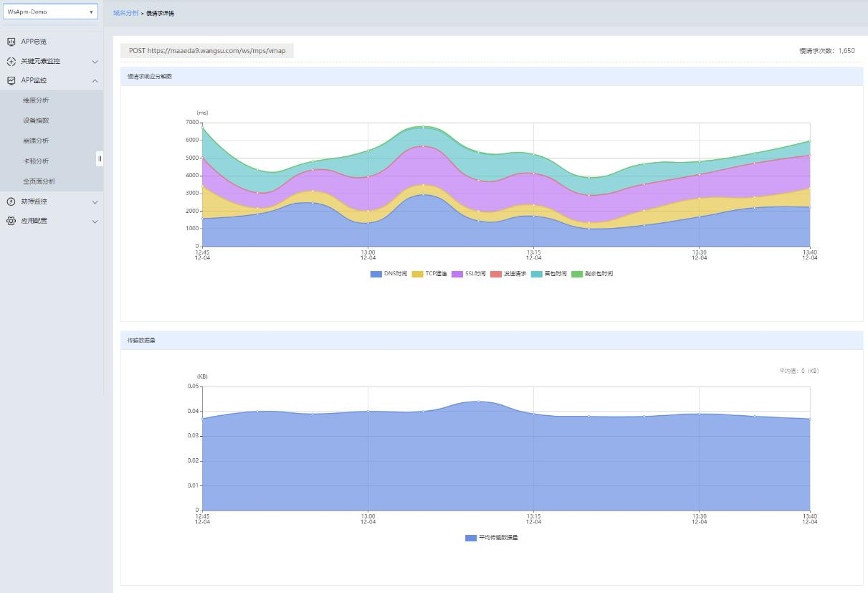Expand the 劫持监控 menu chevron

[95, 201]
